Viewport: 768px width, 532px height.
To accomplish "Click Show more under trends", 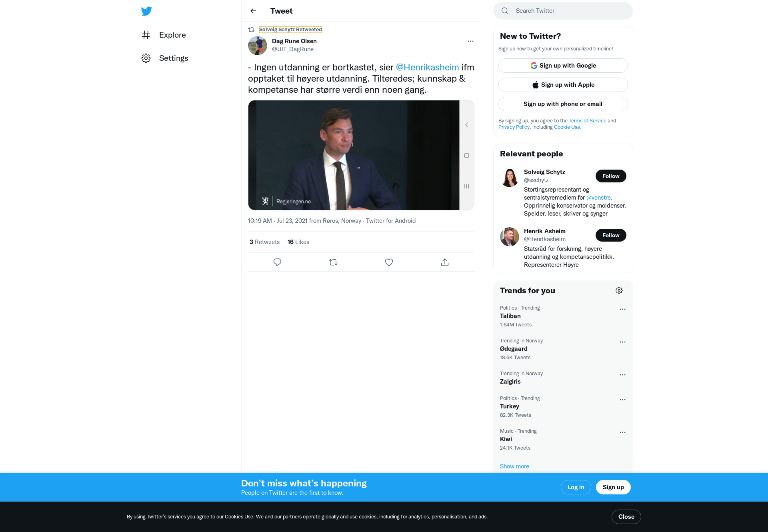I will point(514,466).
